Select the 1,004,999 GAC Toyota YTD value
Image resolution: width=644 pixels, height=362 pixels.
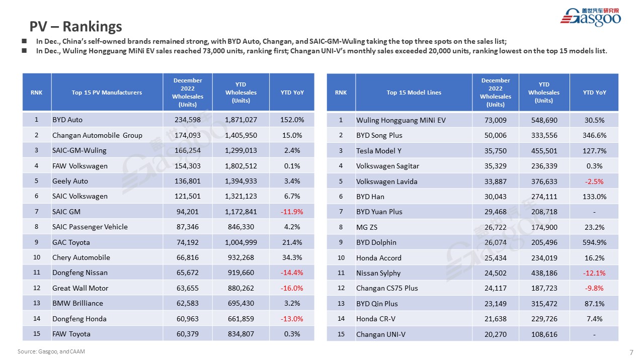pos(241,242)
